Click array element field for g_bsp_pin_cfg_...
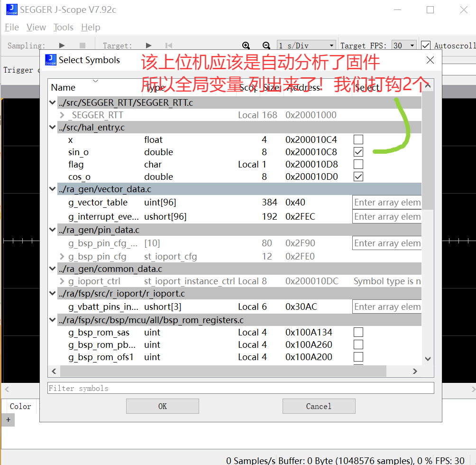This screenshot has height=465, width=476. [x=387, y=243]
